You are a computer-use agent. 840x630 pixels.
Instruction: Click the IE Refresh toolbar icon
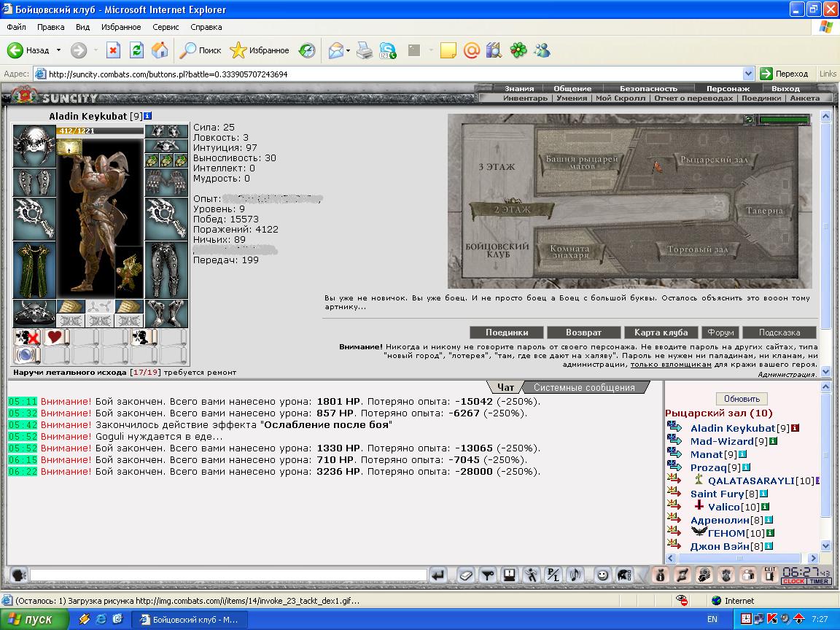[x=137, y=50]
